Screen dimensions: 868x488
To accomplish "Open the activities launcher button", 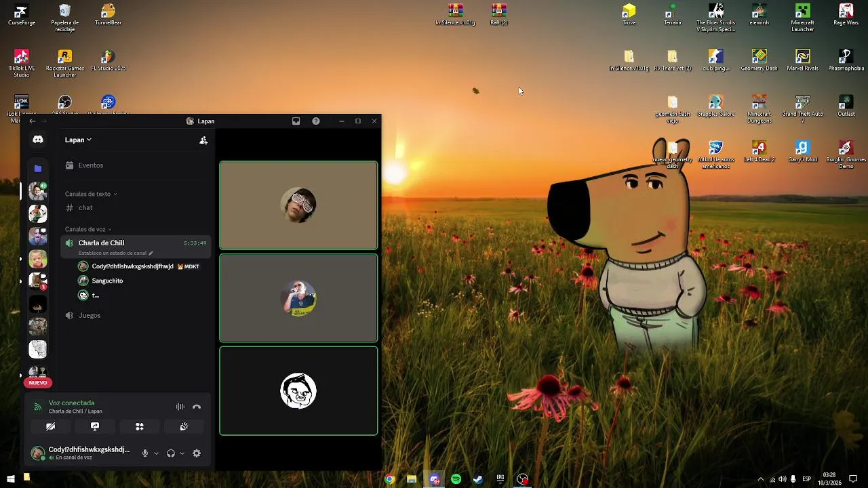I will coord(140,426).
